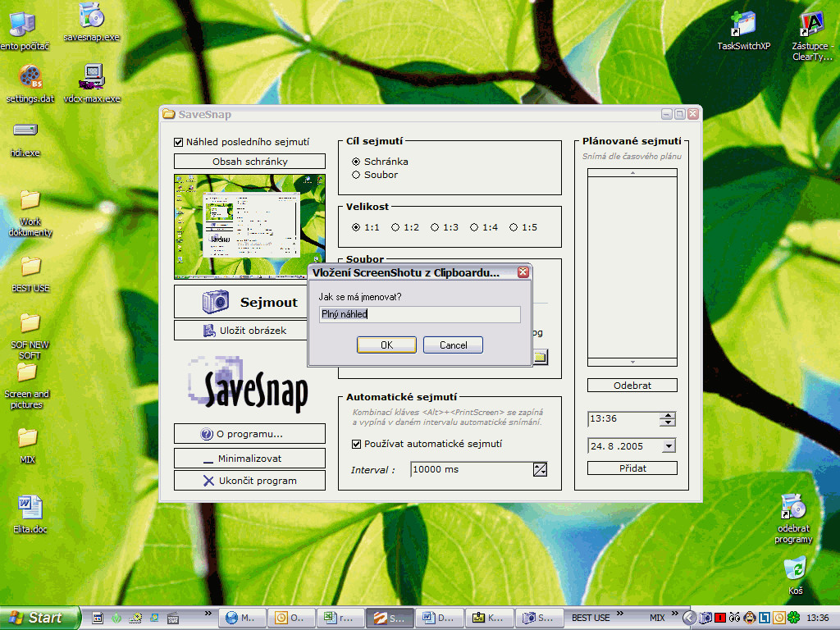Click the Minimalizovat button
The width and height of the screenshot is (840, 630).
click(x=249, y=459)
